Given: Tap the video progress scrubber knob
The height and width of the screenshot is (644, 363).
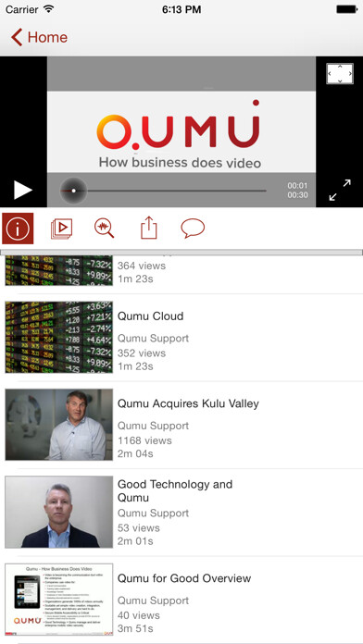Looking at the screenshot, I should pyautogui.click(x=73, y=191).
